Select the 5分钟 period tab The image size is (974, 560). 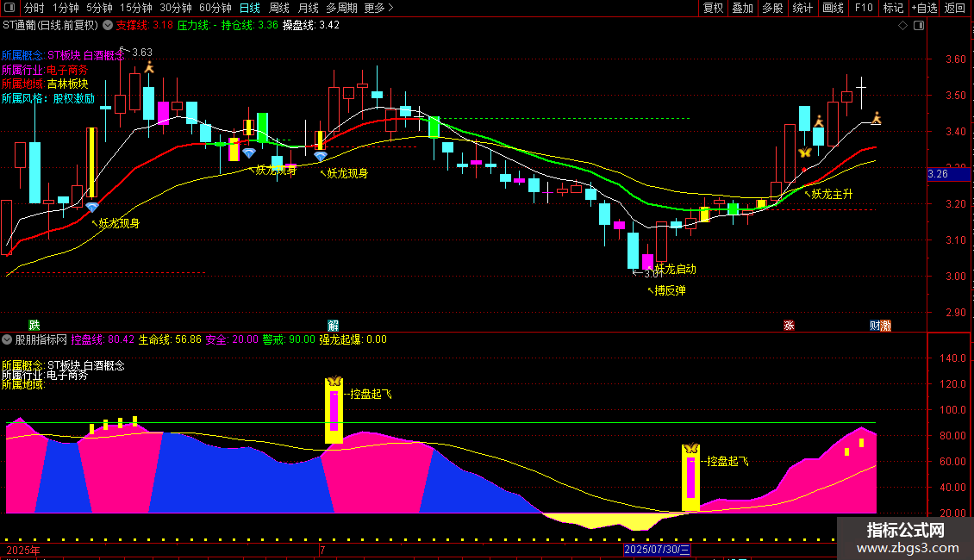(x=99, y=8)
